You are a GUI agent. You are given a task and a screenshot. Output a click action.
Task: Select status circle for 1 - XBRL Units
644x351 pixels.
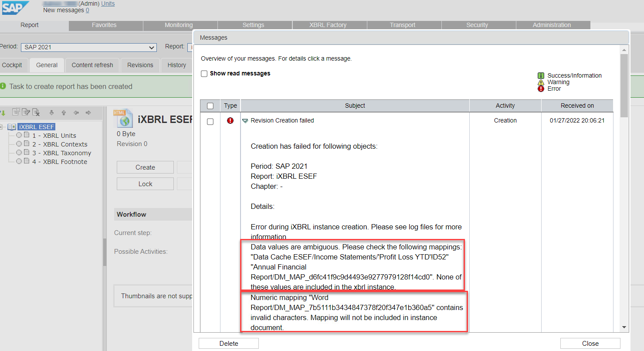point(19,135)
